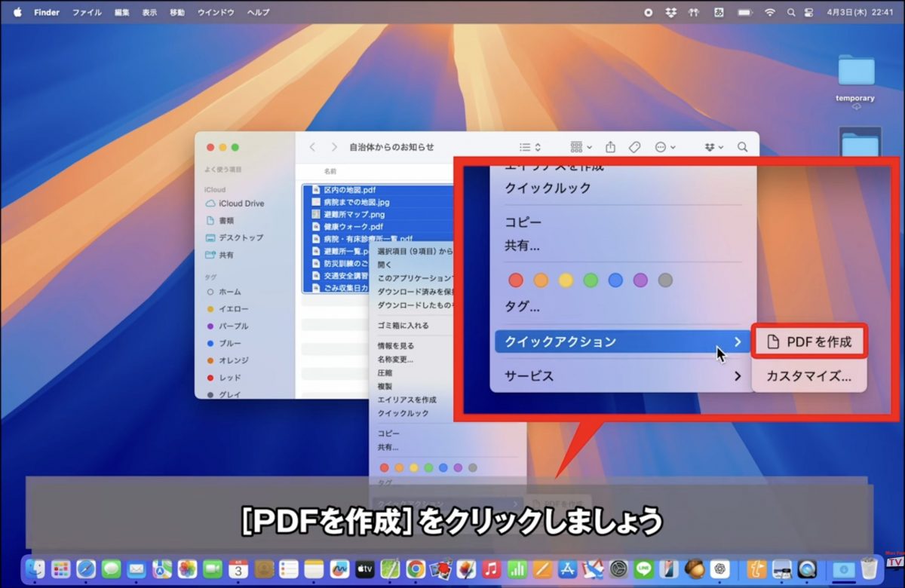Click the battery icon in the menu bar
The height and width of the screenshot is (588, 905).
(745, 13)
